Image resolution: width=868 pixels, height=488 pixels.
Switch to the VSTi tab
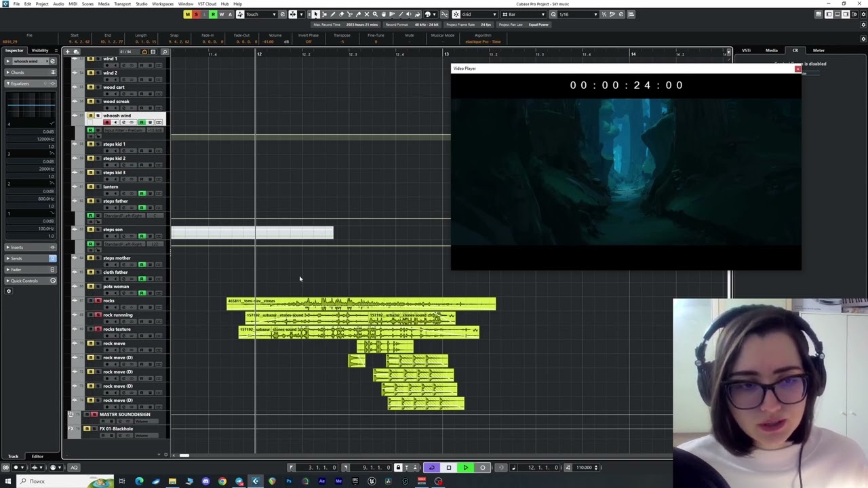tap(746, 50)
